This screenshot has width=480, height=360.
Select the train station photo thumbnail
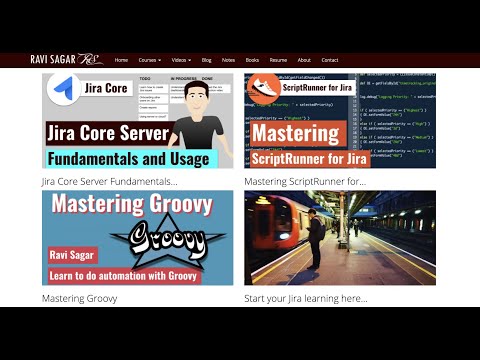340,238
